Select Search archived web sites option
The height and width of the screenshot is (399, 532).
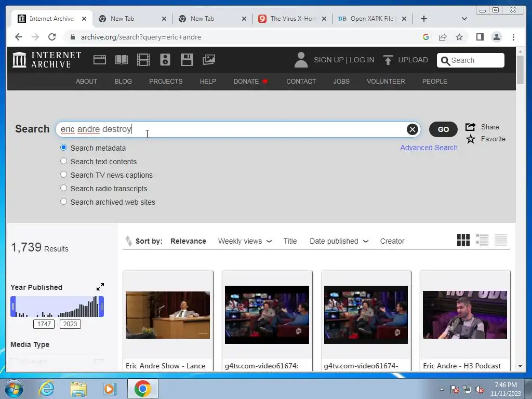63,202
